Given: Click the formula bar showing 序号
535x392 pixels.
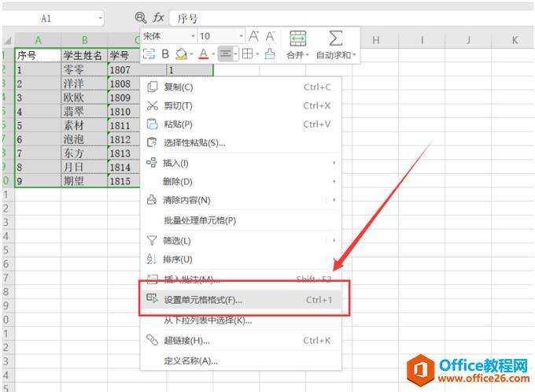Looking at the screenshot, I should 351,18.
